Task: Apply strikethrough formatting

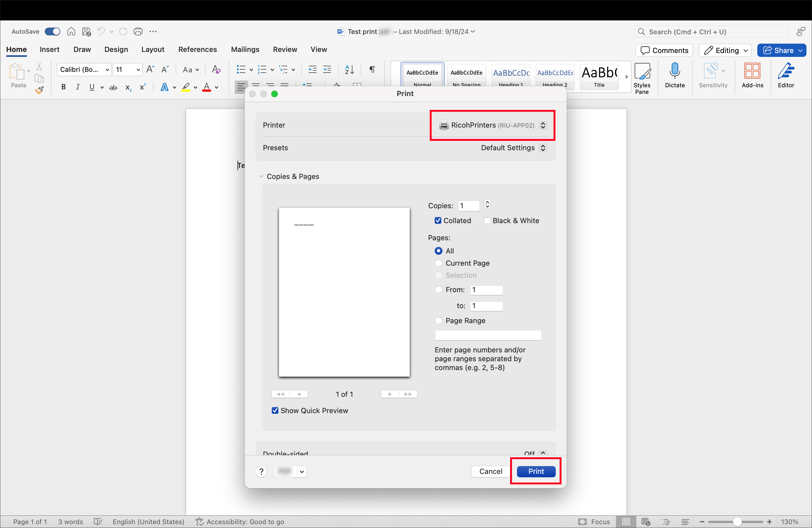Action: tap(113, 87)
